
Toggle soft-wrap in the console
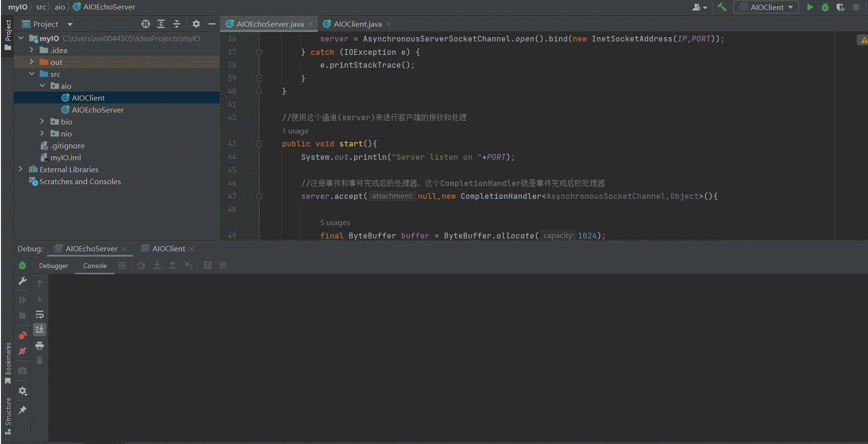tap(40, 314)
